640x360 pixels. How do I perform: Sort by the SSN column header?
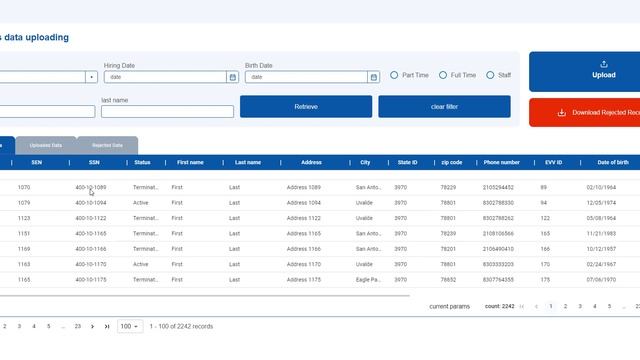pyautogui.click(x=94, y=162)
